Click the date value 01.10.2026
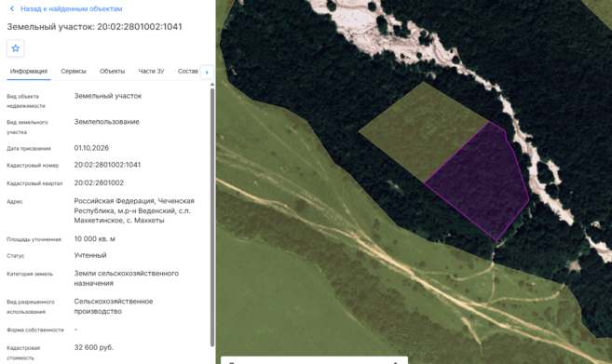612x364 pixels. tap(91, 148)
